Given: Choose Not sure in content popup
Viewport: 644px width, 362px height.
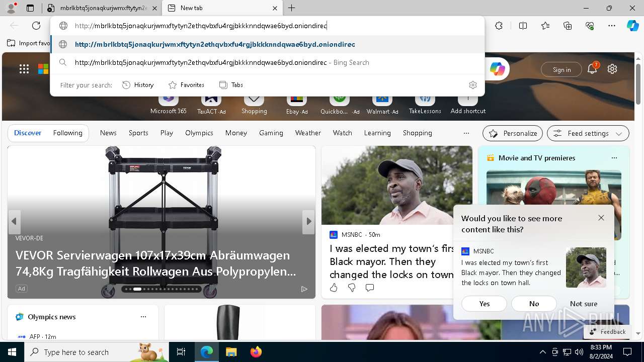Looking at the screenshot, I should pos(584,304).
